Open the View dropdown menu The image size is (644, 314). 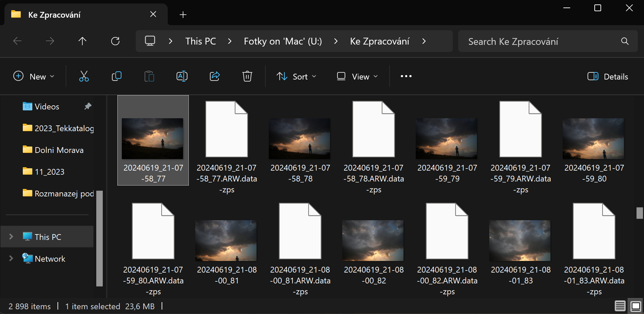click(x=357, y=76)
